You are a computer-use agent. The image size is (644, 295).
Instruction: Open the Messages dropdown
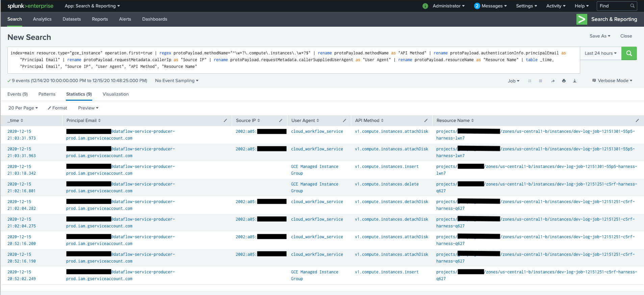490,6
